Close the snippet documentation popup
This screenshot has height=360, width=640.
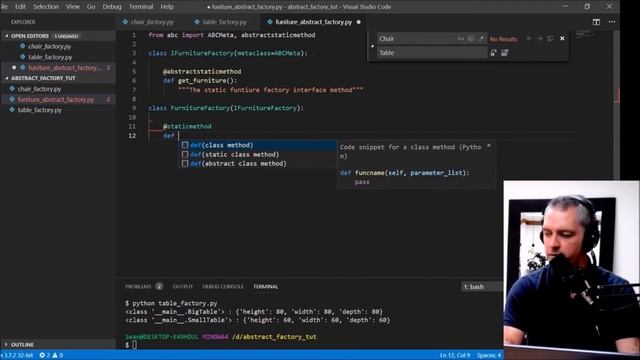(489, 146)
